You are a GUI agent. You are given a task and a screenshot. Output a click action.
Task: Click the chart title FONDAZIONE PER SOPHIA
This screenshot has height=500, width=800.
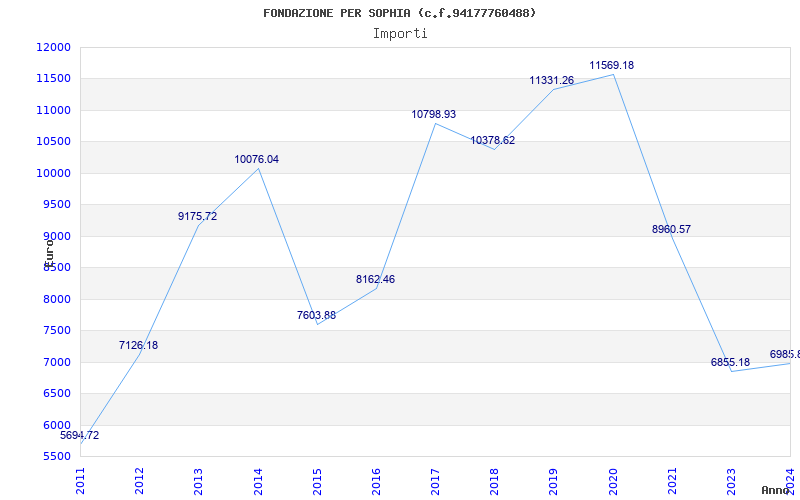click(399, 13)
